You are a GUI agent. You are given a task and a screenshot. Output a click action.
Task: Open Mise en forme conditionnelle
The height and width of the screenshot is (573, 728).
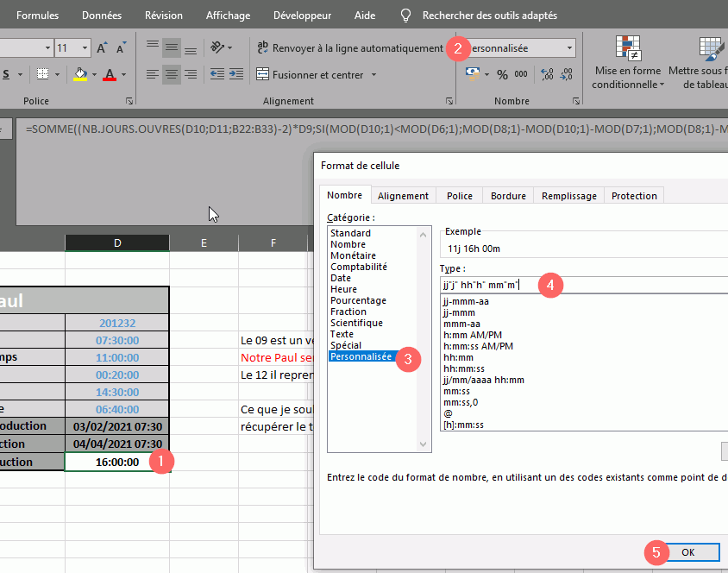627,65
